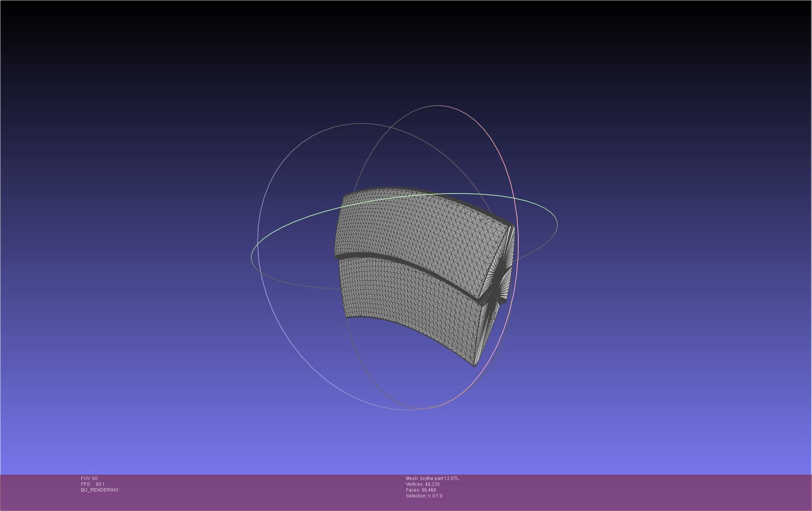Click the top-left corner of the mesh
The image size is (812, 511).
[x=344, y=196]
